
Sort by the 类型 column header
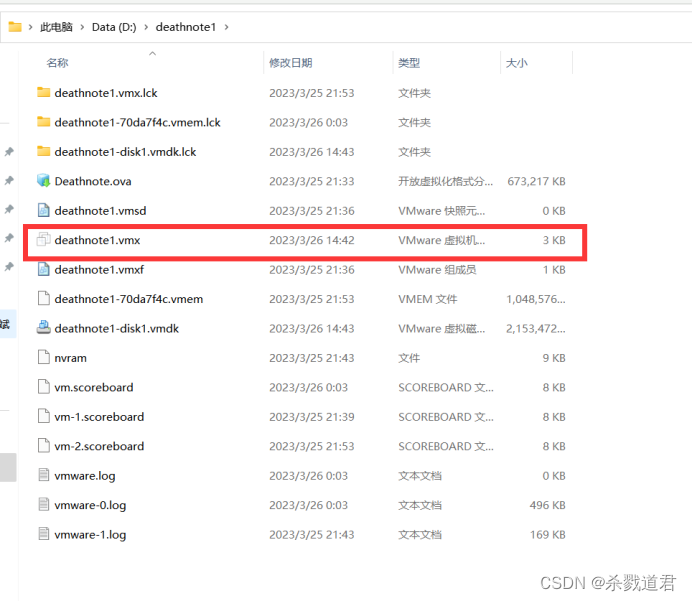[x=409, y=63]
